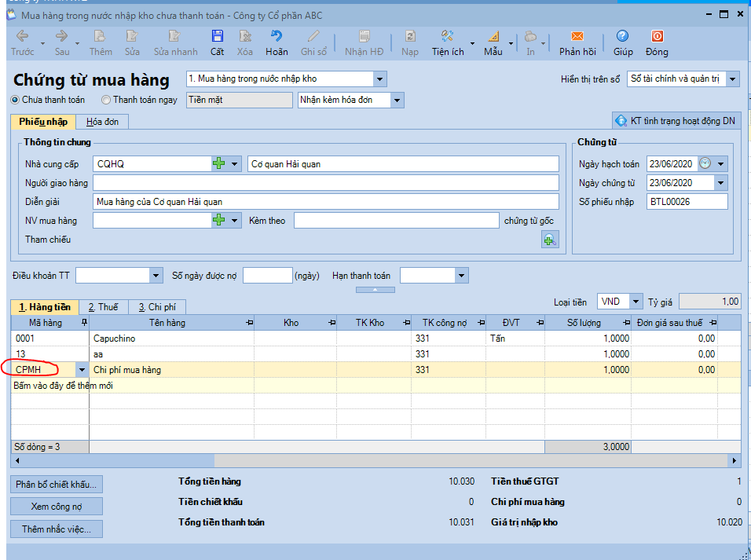Image resolution: width=751 pixels, height=560 pixels.
Task: Click horizontal scrollbar right arrow
Action: pyautogui.click(x=735, y=461)
